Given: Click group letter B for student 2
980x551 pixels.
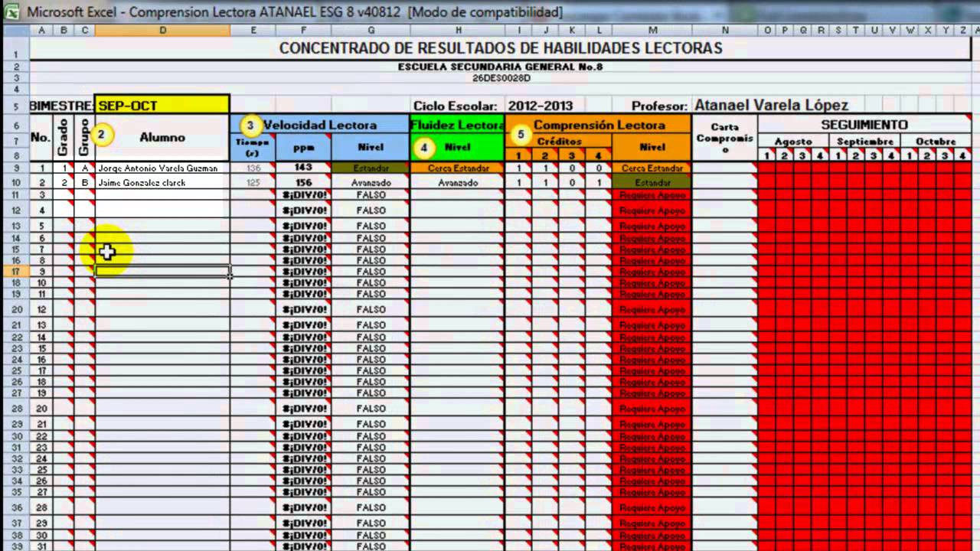Looking at the screenshot, I should pyautogui.click(x=84, y=183).
